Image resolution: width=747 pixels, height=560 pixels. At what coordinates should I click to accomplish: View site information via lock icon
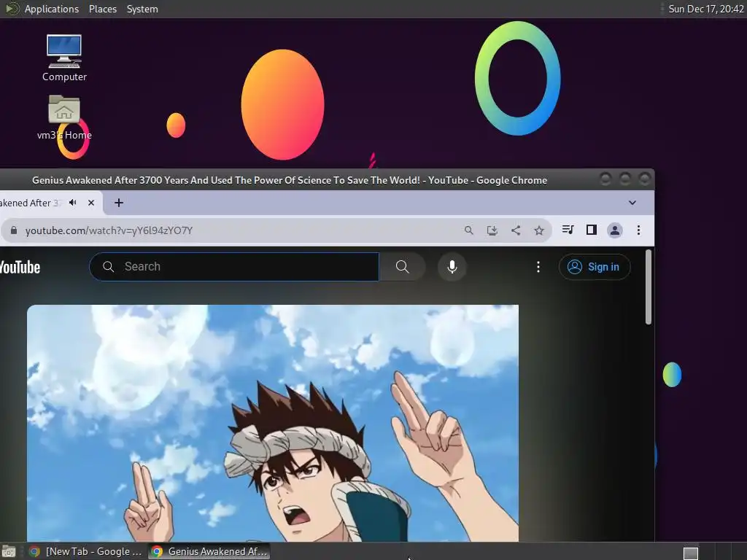[x=14, y=230]
